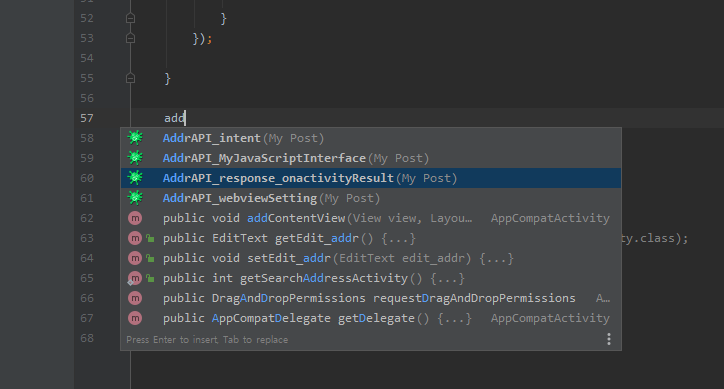This screenshot has height=389, width=724.
Task: Select getSearchAddressActivity() completion
Action: coord(371,278)
